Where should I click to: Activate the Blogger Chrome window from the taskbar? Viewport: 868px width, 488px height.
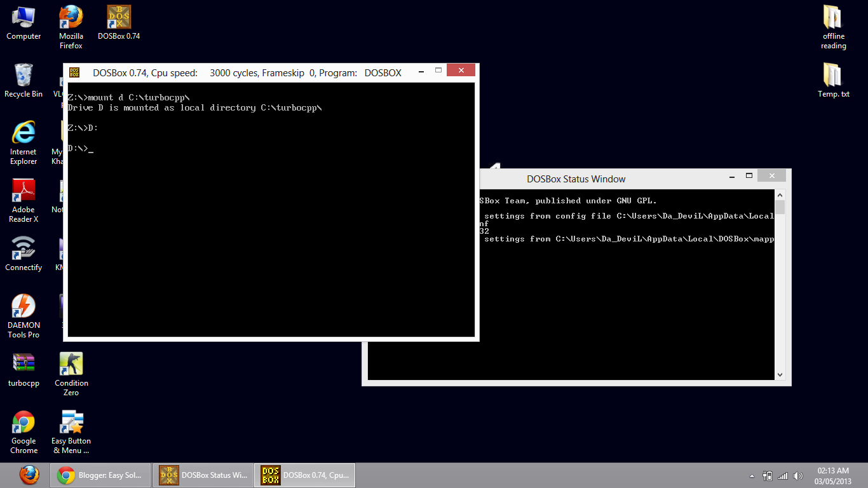(x=100, y=475)
